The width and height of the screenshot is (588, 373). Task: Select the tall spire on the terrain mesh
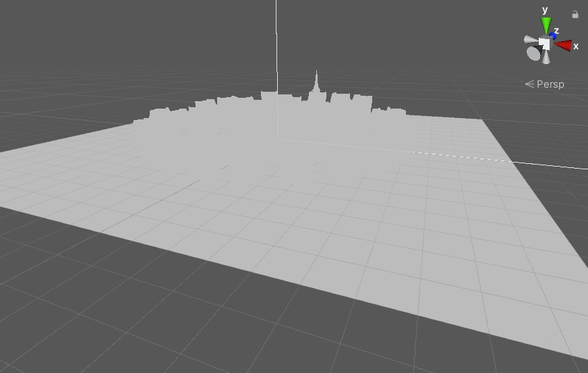(x=316, y=84)
